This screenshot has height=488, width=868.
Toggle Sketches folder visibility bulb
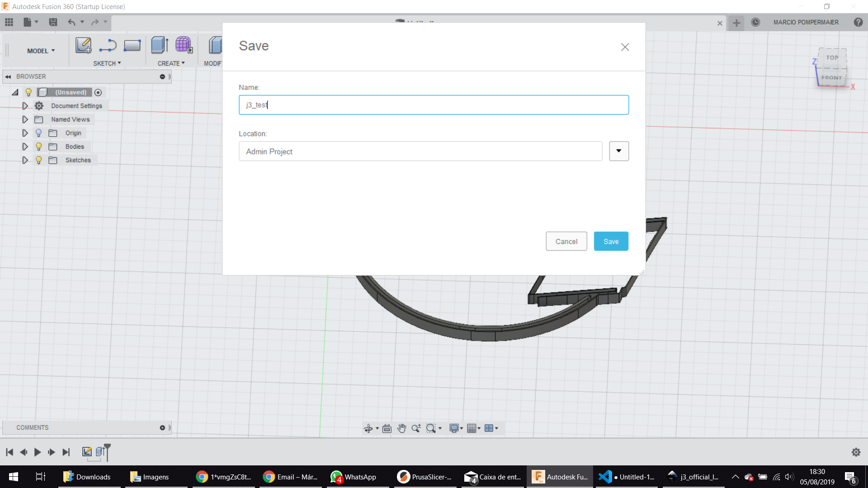pyautogui.click(x=38, y=160)
